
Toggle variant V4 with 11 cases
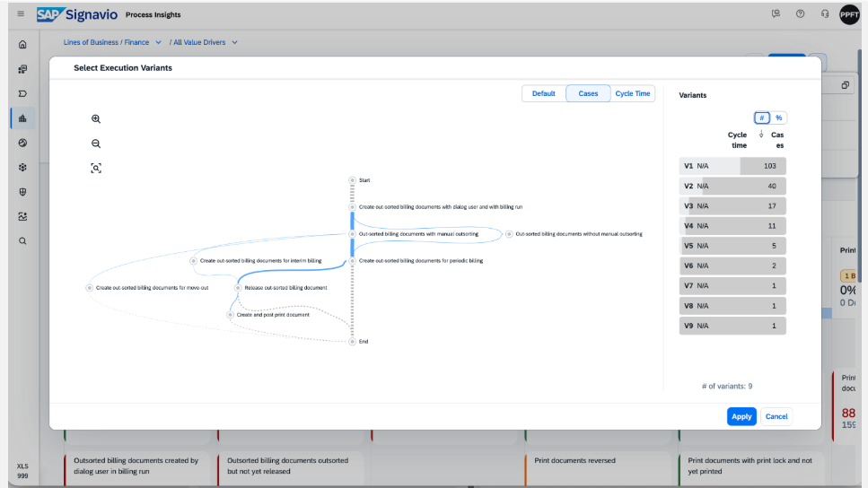pyautogui.click(x=732, y=226)
